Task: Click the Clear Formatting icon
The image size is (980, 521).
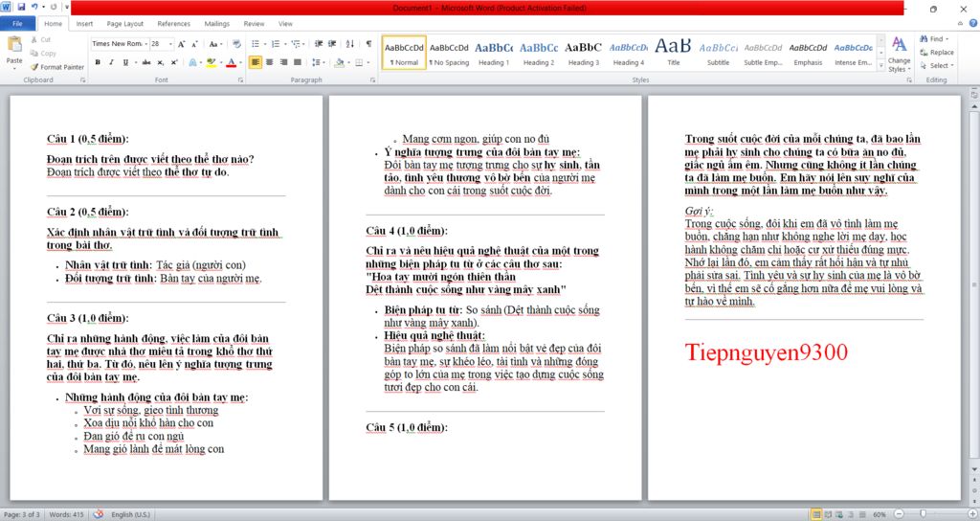Action: [237, 44]
